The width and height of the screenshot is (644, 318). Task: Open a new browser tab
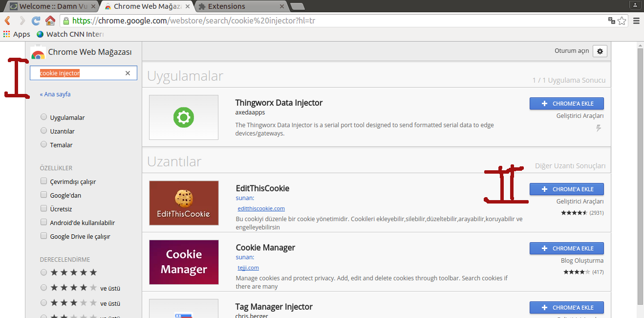pyautogui.click(x=297, y=6)
